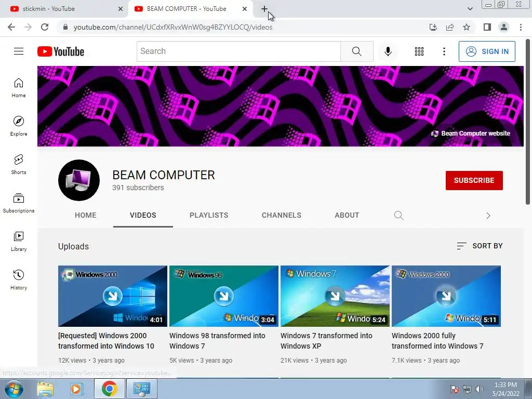Click the page vertical scrollbar
The height and width of the screenshot is (399, 532).
(x=528, y=122)
